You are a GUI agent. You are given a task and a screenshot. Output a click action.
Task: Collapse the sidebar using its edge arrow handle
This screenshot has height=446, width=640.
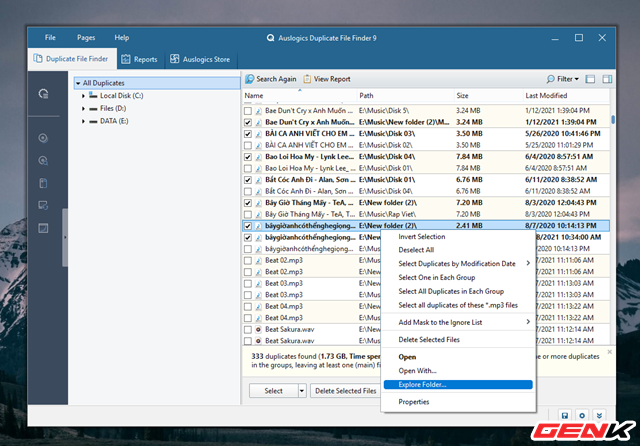point(65,237)
